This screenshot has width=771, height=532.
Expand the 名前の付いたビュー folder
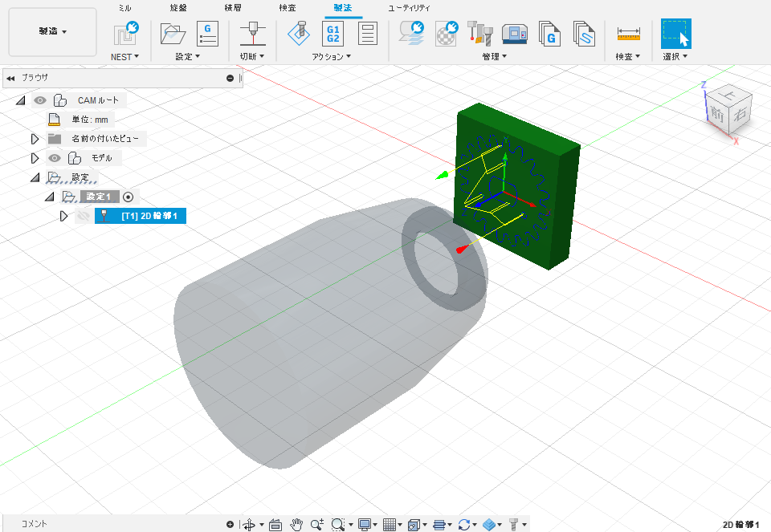pyautogui.click(x=35, y=139)
